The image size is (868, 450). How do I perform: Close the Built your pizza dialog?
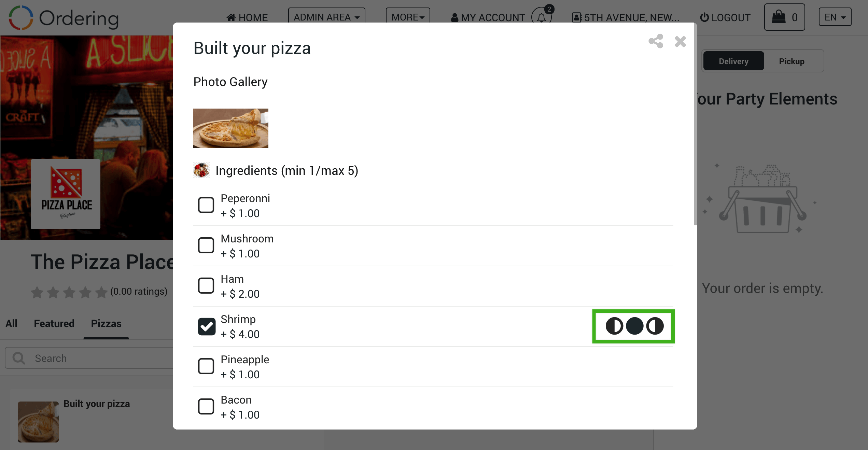[x=680, y=42]
